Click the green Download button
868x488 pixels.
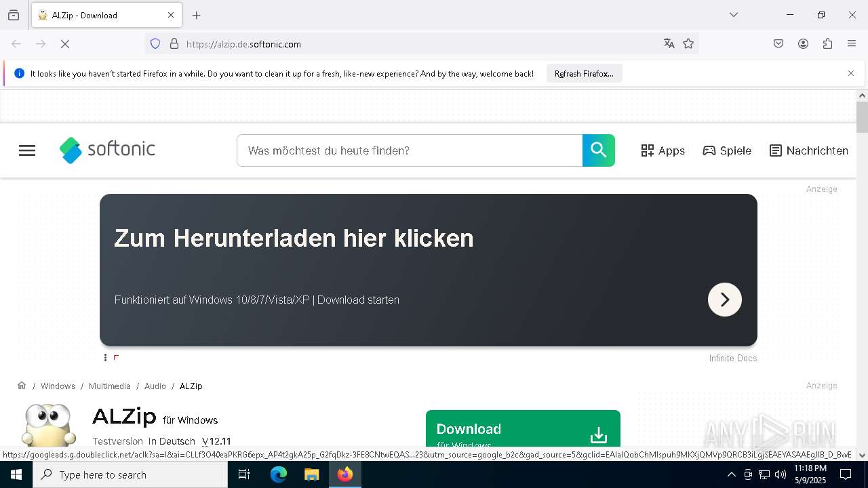(523, 429)
